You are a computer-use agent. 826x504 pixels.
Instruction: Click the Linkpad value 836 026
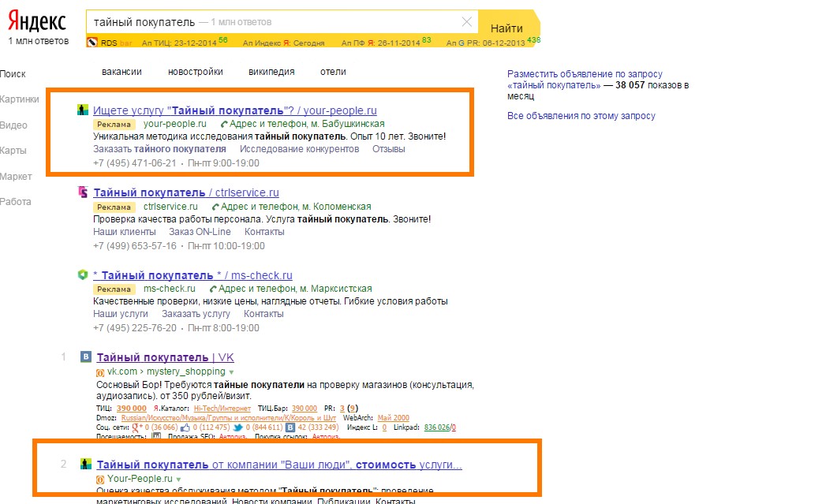pyautogui.click(x=437, y=427)
